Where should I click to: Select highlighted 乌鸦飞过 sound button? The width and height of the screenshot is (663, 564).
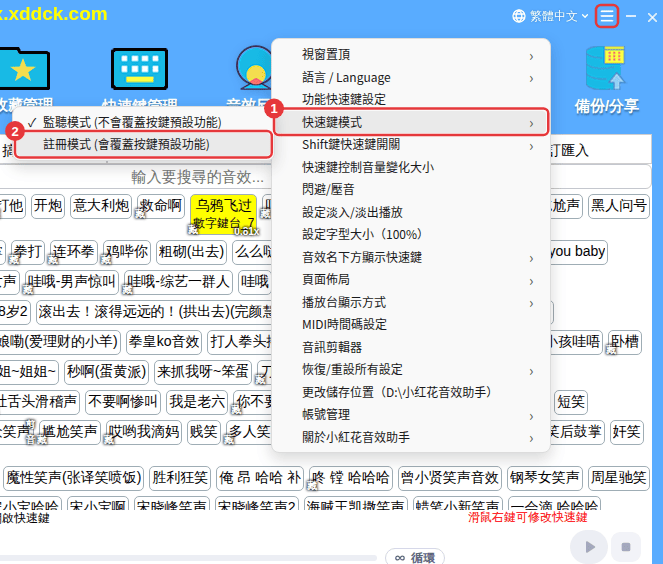[x=224, y=214]
